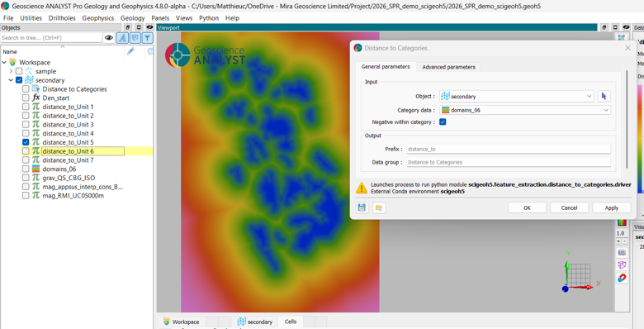Click the maximize icon of Objects panel

(139, 27)
